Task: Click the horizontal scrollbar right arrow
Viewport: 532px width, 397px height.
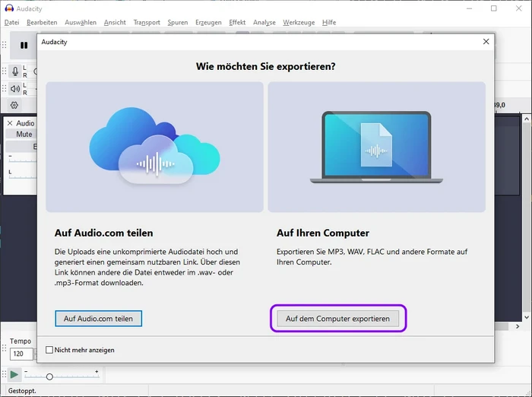Action: [518, 326]
